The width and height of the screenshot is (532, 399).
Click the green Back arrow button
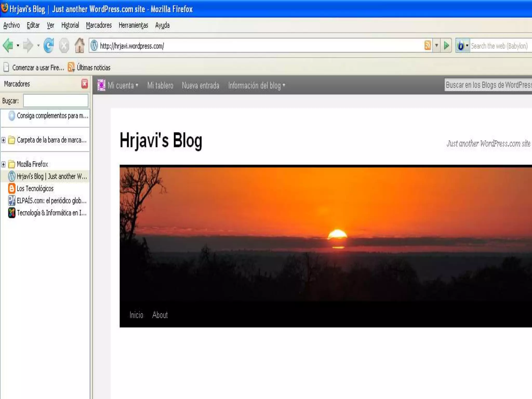pos(8,46)
